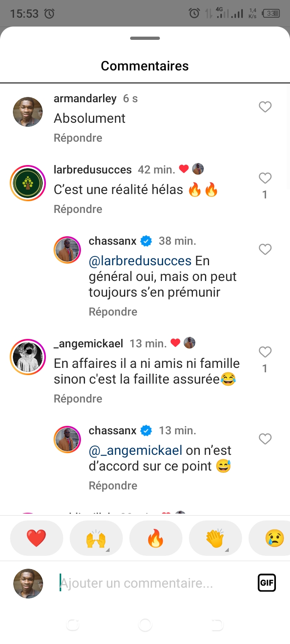The height and width of the screenshot is (644, 290).
Task: Open the GIF picker
Action: tap(267, 582)
